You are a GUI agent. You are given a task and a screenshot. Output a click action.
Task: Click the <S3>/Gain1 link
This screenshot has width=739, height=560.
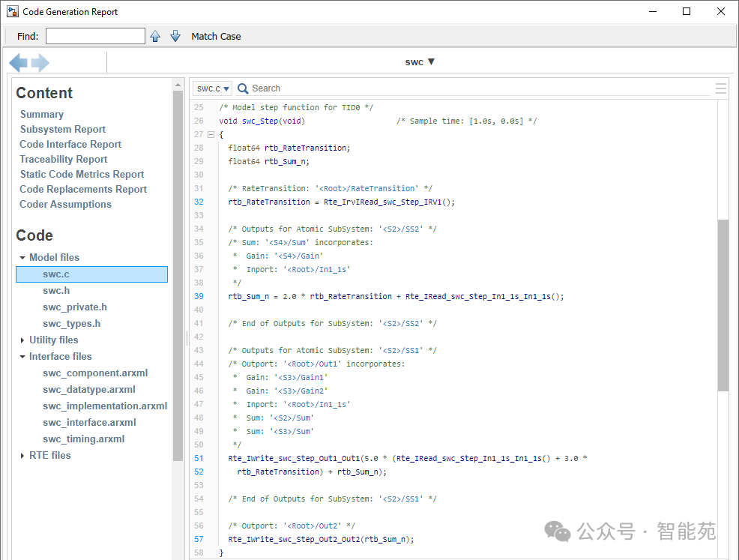click(x=301, y=378)
